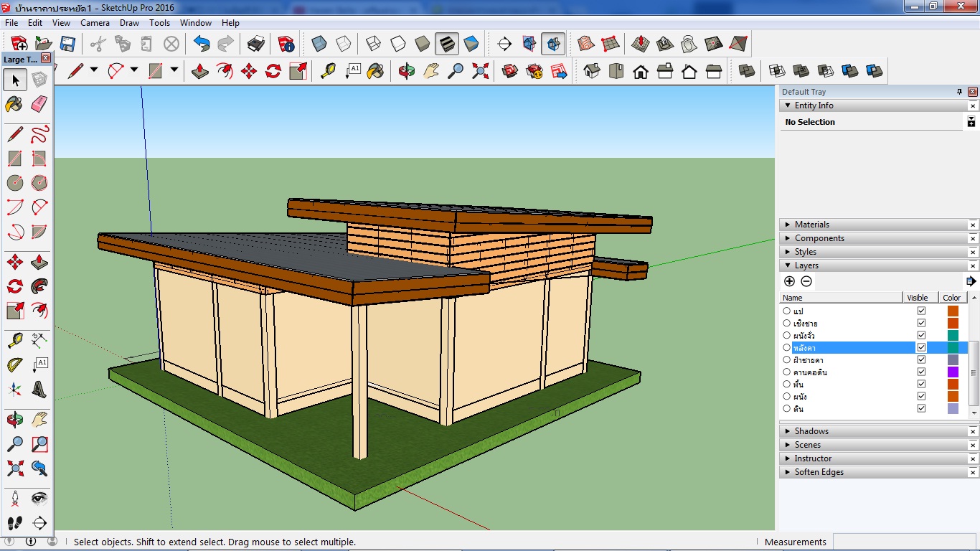Click the Add Layer plus button
The height and width of the screenshot is (551, 980).
pyautogui.click(x=789, y=281)
